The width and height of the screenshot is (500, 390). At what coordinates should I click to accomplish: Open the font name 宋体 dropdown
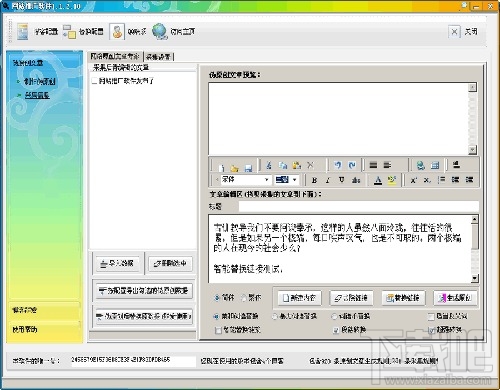point(267,180)
